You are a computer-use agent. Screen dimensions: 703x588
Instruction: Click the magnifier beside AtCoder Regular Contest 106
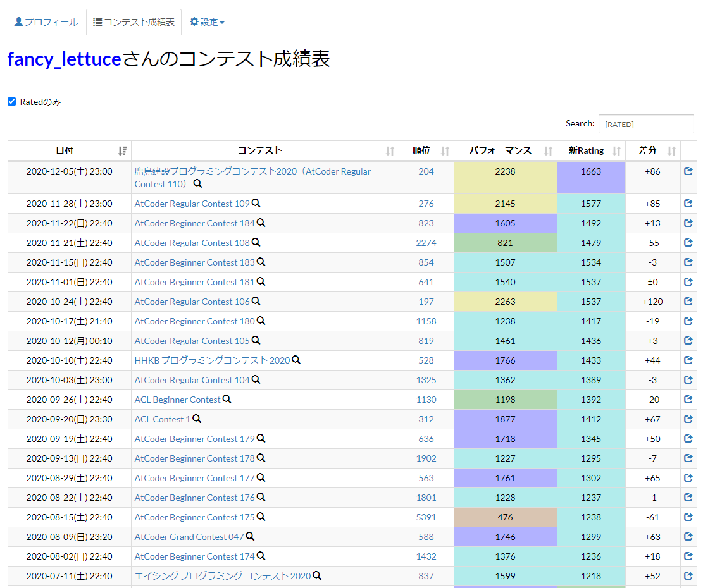pos(256,302)
